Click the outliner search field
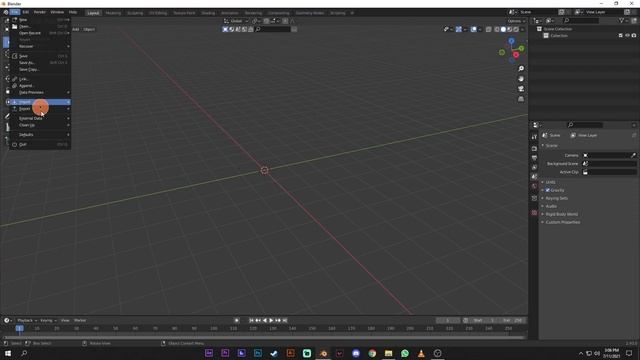This screenshot has width=640, height=360. pos(582,20)
